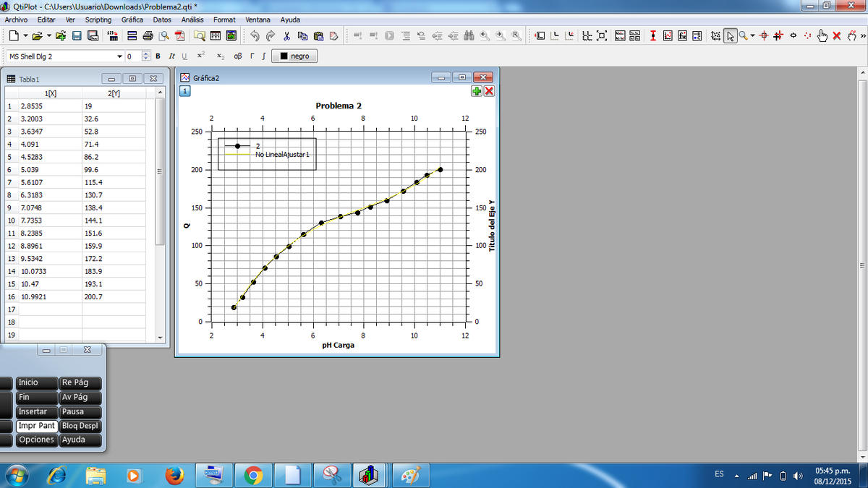Screen dimensions: 868x488
Task: Open the Scripting menu
Action: tap(98, 20)
